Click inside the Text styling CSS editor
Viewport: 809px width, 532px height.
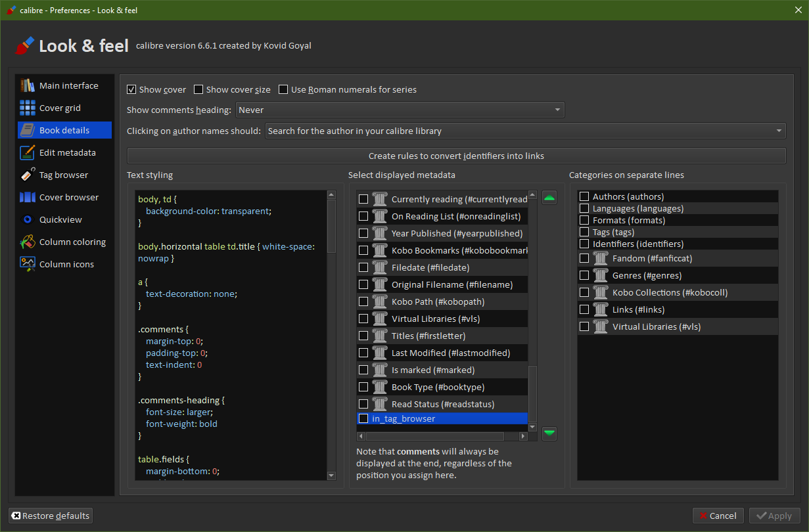pyautogui.click(x=230, y=335)
